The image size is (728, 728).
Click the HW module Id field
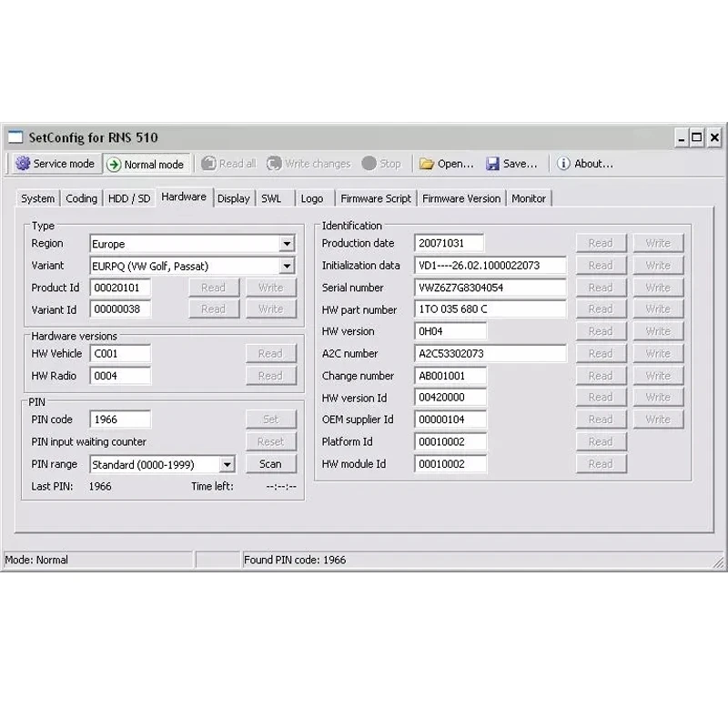coord(450,464)
